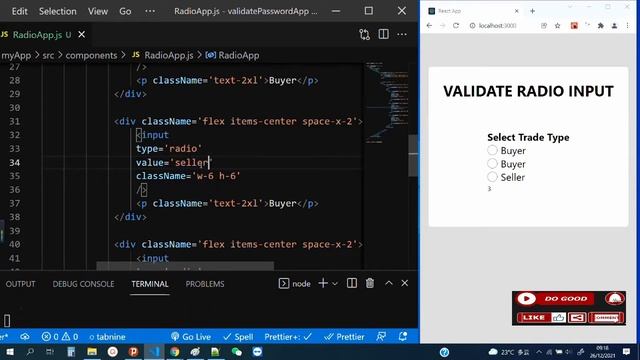Kill terminal with the trash icon
This screenshot has width=640, height=360.
(x=370, y=283)
